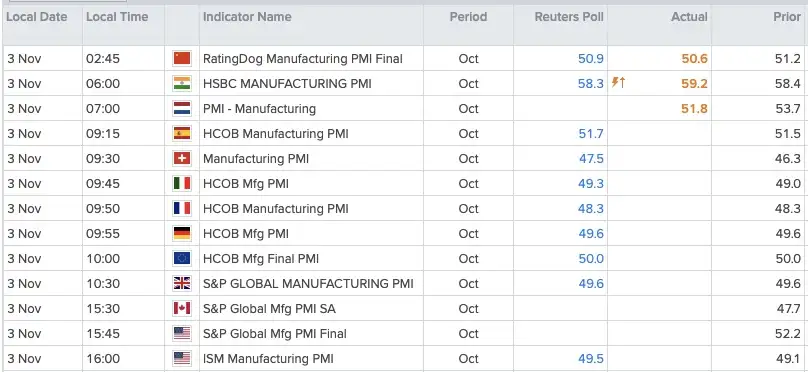Click the US flag beside ISM Manufacturing PMI
The height and width of the screenshot is (372, 808).
182,359
